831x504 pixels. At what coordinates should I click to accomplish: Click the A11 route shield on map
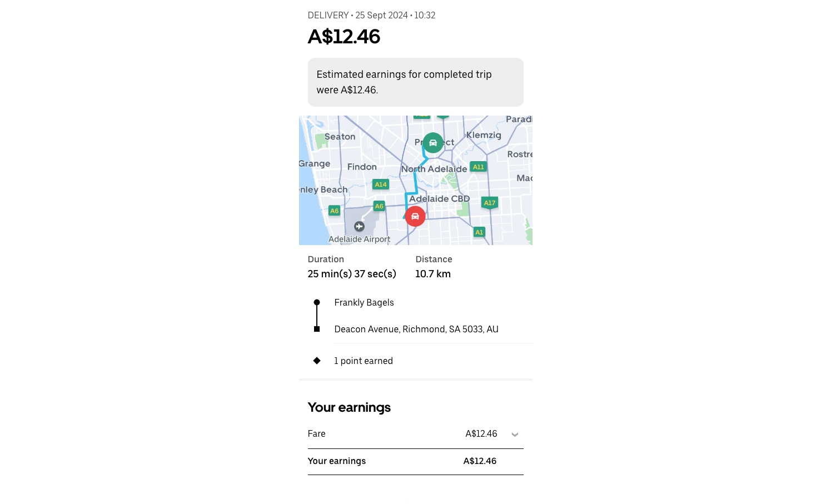(479, 167)
